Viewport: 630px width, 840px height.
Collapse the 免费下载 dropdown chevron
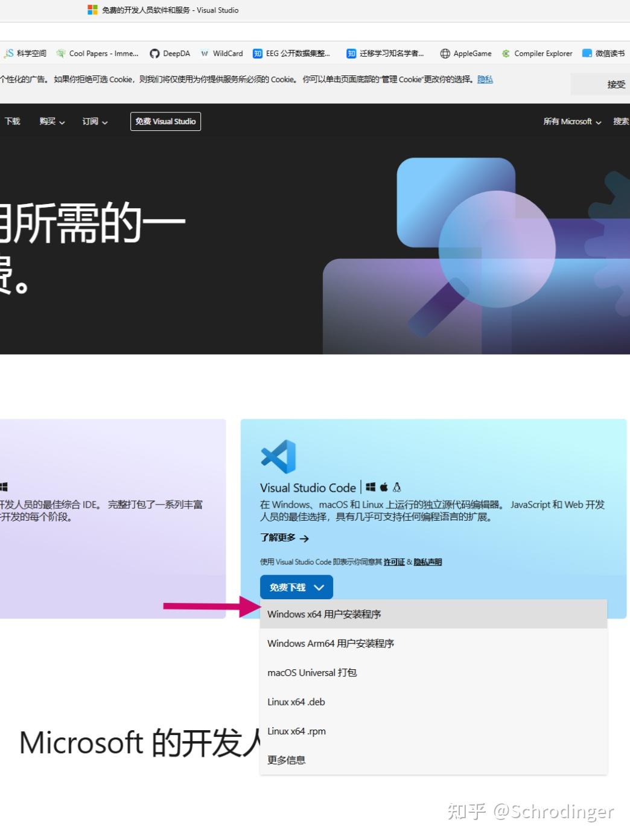[x=319, y=587]
